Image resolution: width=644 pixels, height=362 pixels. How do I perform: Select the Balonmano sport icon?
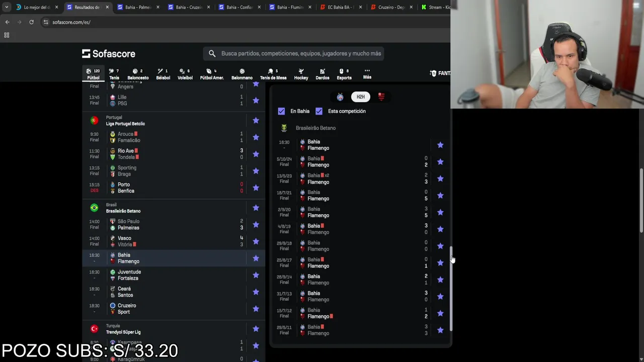242,74
